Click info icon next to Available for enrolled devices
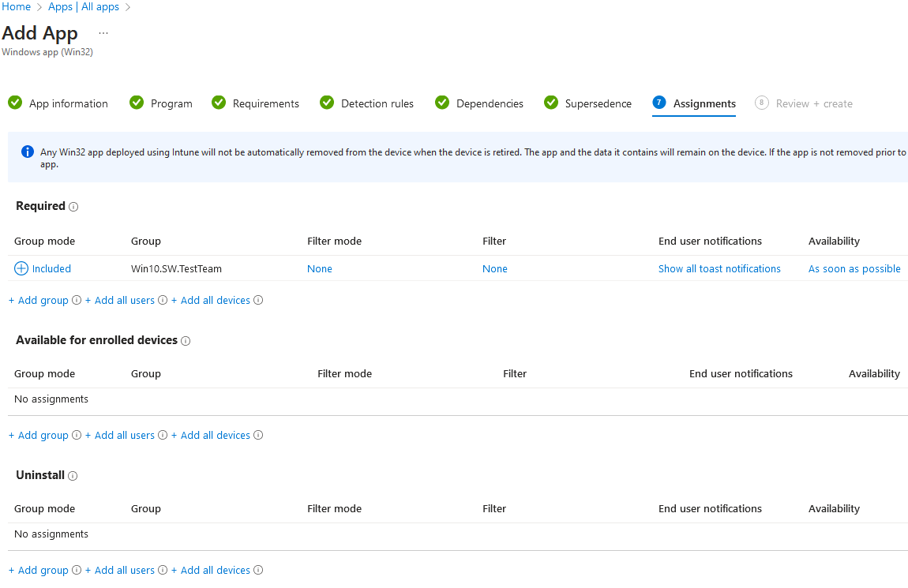 [x=186, y=341]
